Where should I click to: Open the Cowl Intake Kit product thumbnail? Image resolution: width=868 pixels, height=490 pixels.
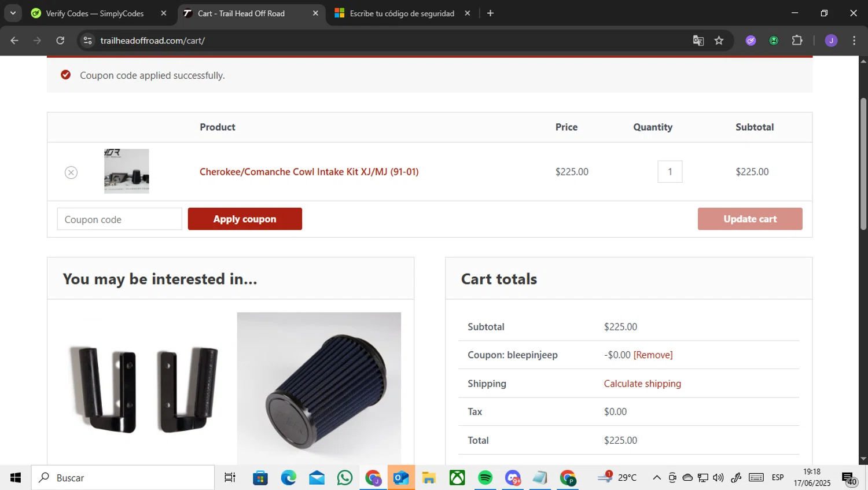coord(127,171)
